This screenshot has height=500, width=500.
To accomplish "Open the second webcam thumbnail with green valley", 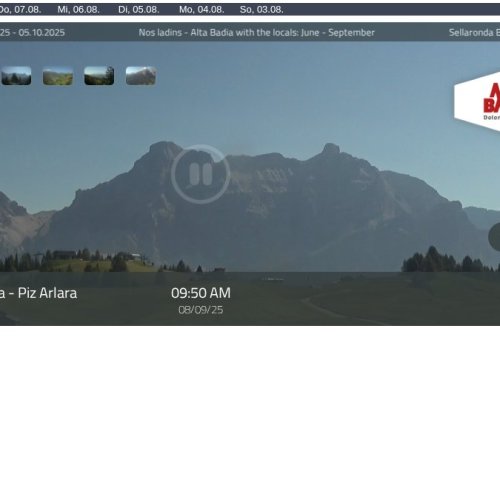I will (x=58, y=76).
